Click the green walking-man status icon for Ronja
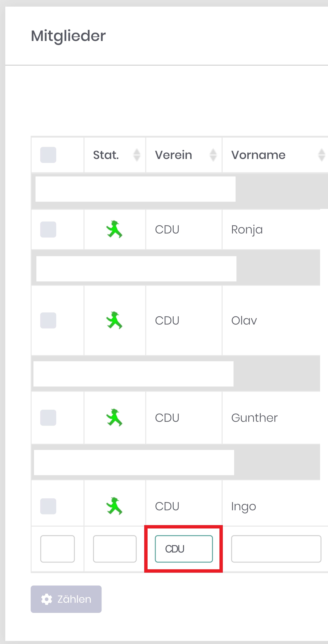This screenshot has height=644, width=328. pyautogui.click(x=114, y=229)
